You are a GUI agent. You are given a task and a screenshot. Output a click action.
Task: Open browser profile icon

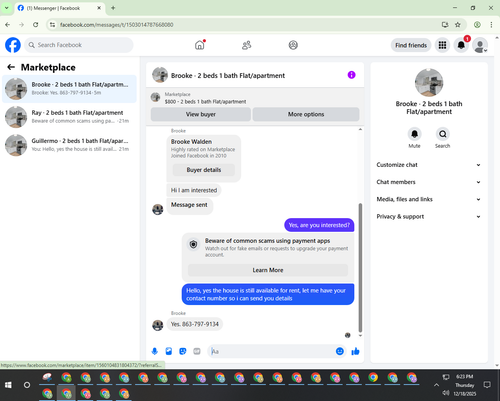[x=477, y=25]
